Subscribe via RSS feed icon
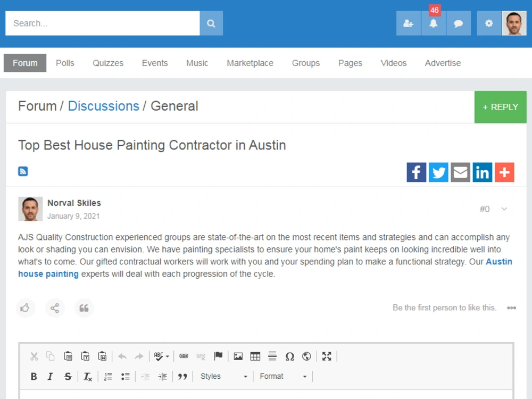The height and width of the screenshot is (399, 532). [x=23, y=171]
